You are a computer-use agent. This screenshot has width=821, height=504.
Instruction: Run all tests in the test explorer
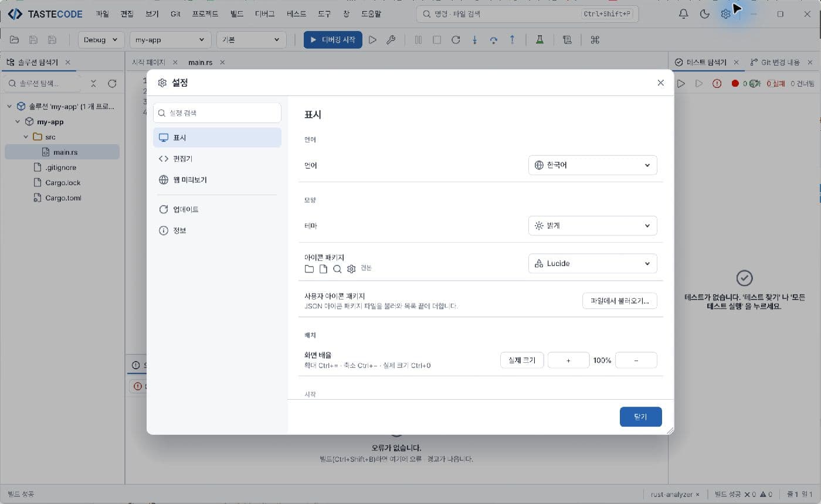681,84
